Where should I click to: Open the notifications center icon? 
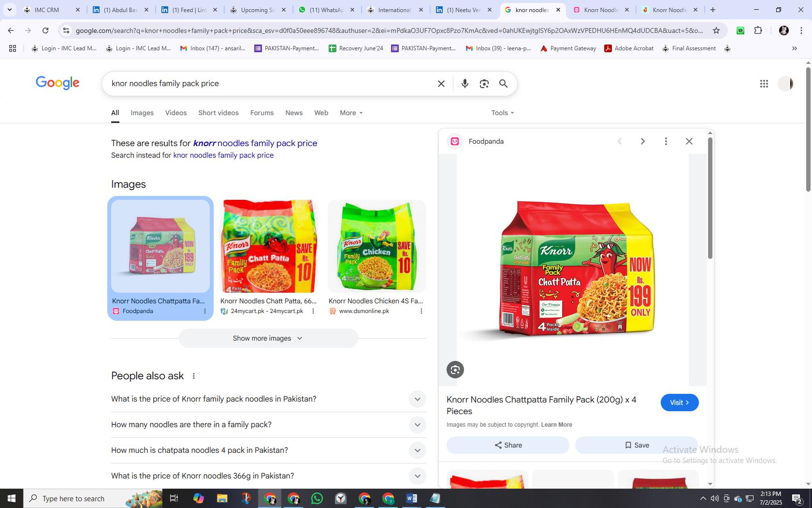click(x=797, y=498)
